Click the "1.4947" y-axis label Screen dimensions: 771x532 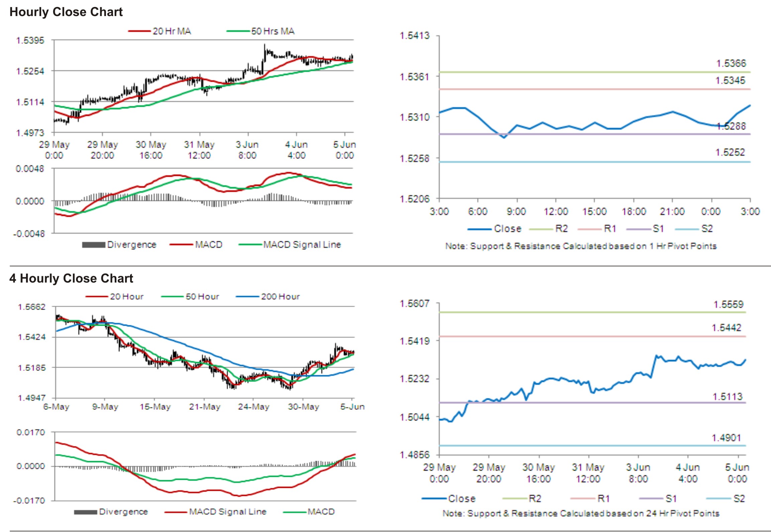pyautogui.click(x=31, y=398)
